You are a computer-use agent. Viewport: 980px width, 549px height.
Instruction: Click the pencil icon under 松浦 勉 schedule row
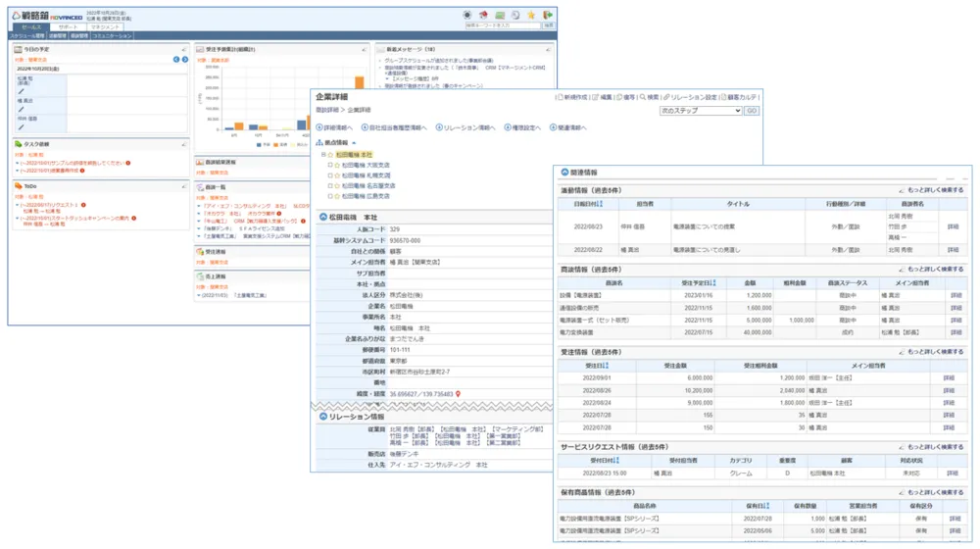click(x=22, y=91)
